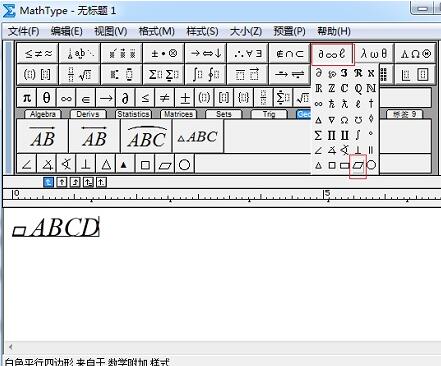Screen dimensions: 441x366
Task: Open the underbar and overbar templates palette
Action: [x=248, y=74]
